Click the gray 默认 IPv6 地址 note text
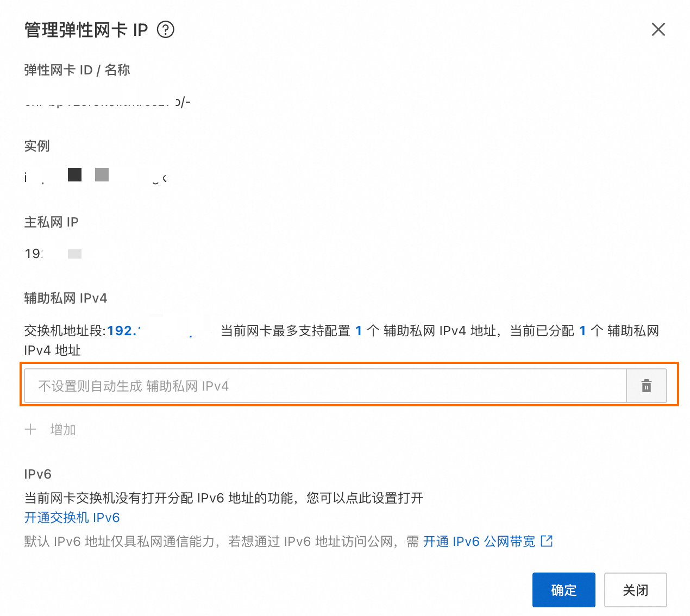Screen dimensions: 690x616 click(x=222, y=542)
